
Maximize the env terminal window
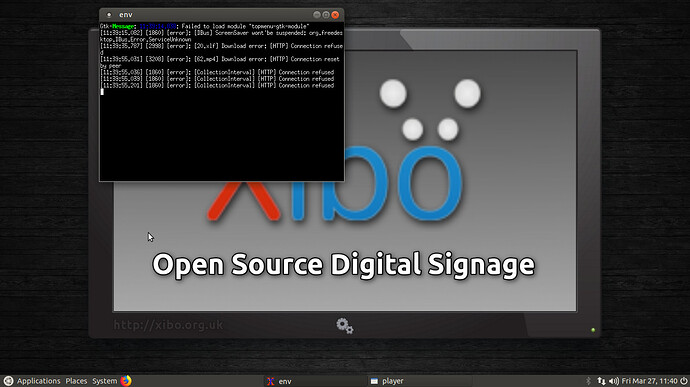[x=326, y=15]
